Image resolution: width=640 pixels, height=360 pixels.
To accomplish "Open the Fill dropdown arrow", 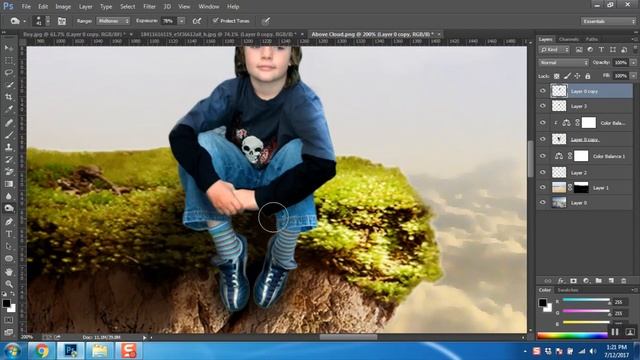I will click(633, 76).
